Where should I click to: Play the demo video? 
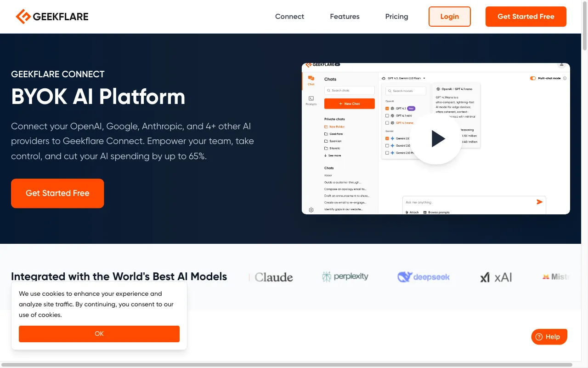[x=436, y=138]
